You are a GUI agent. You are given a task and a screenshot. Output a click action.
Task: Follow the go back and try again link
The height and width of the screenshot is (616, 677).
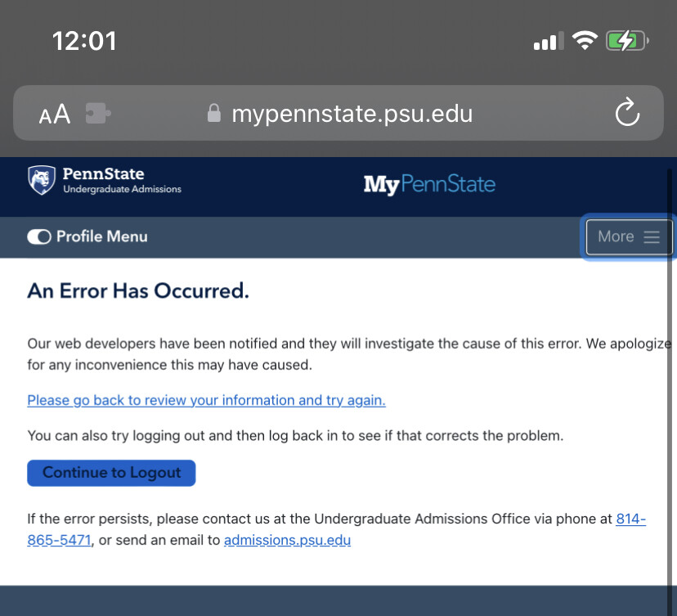coord(206,400)
